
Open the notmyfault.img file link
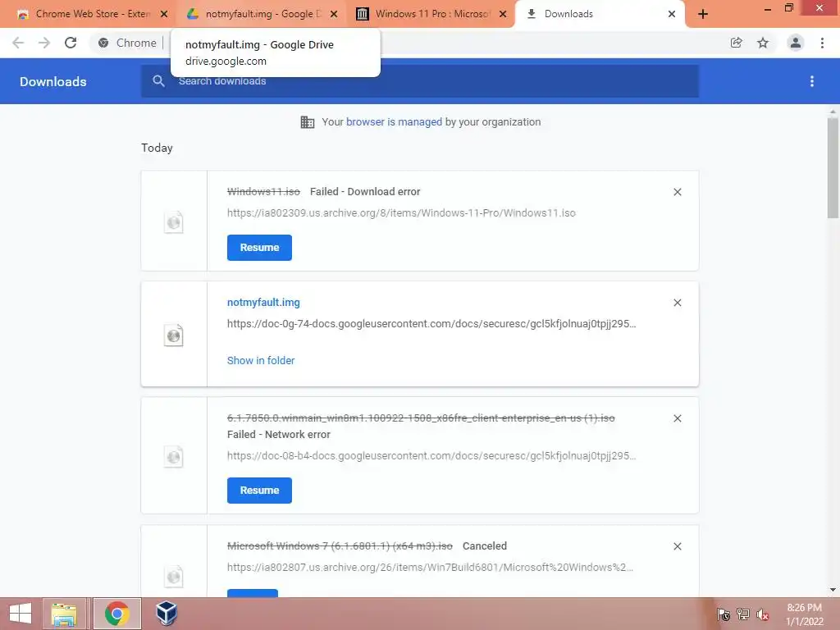pyautogui.click(x=263, y=302)
